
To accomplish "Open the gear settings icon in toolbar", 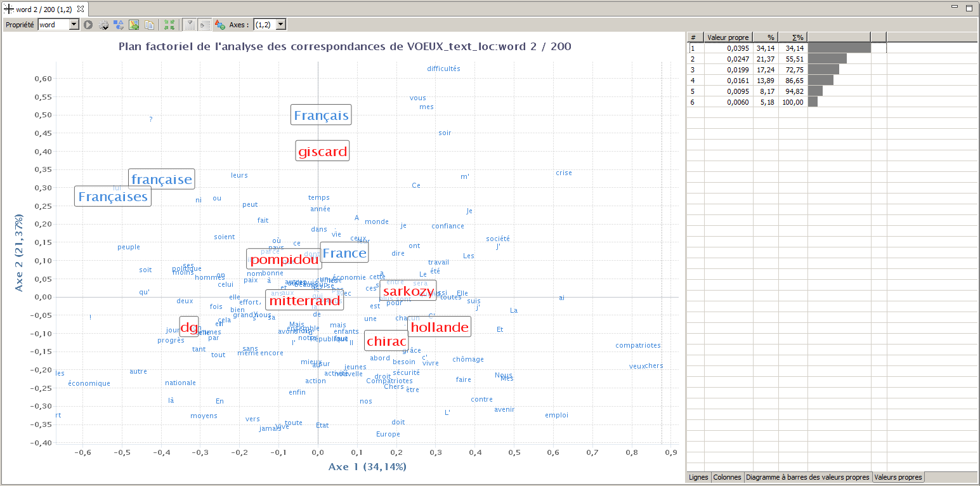I will pyautogui.click(x=103, y=25).
